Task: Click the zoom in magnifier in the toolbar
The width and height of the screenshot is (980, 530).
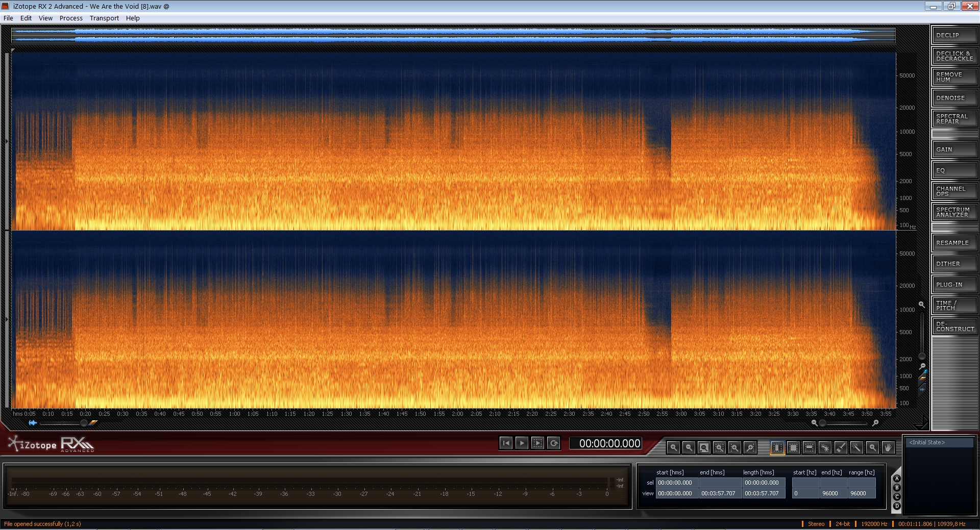Action: point(673,447)
